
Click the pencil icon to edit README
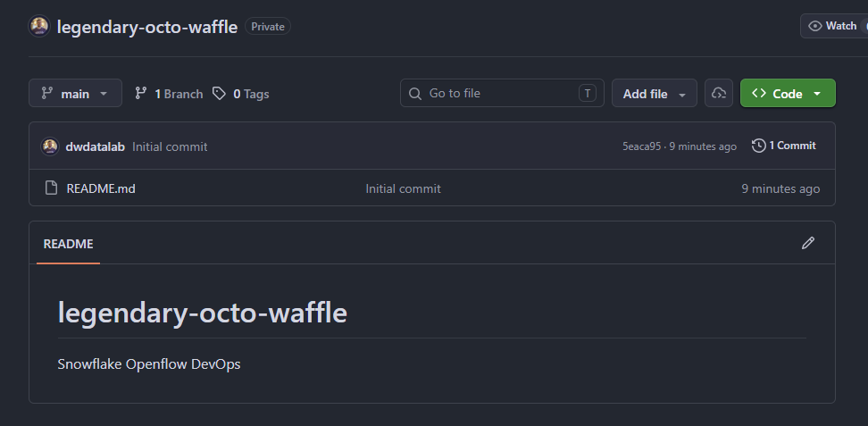coord(807,243)
